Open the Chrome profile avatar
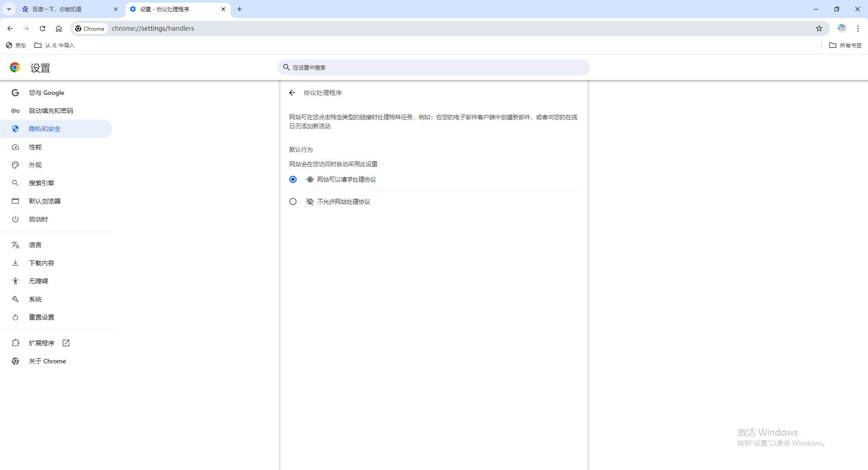The width and height of the screenshot is (868, 470). (842, 28)
